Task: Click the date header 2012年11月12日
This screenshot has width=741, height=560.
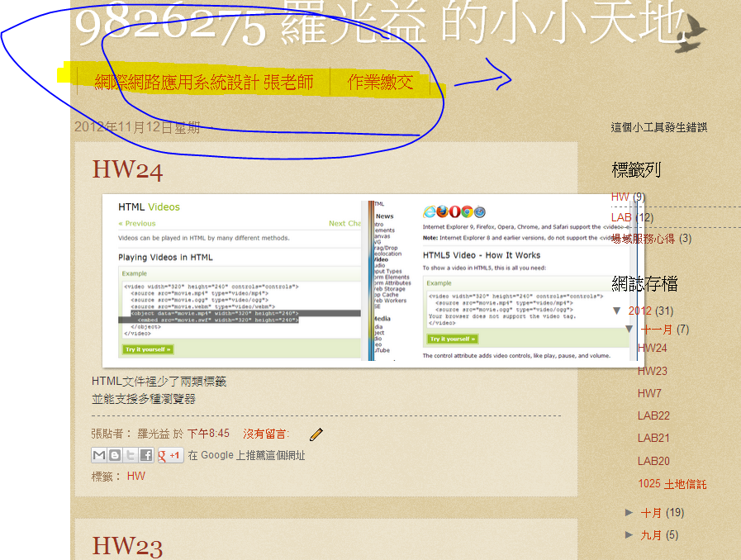Action: click(137, 126)
